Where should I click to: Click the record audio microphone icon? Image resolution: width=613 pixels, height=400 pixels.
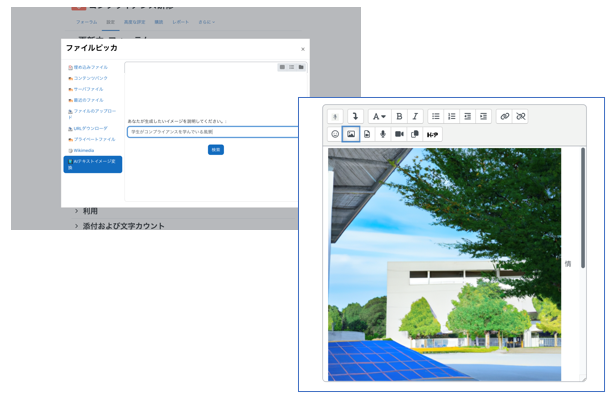click(383, 134)
